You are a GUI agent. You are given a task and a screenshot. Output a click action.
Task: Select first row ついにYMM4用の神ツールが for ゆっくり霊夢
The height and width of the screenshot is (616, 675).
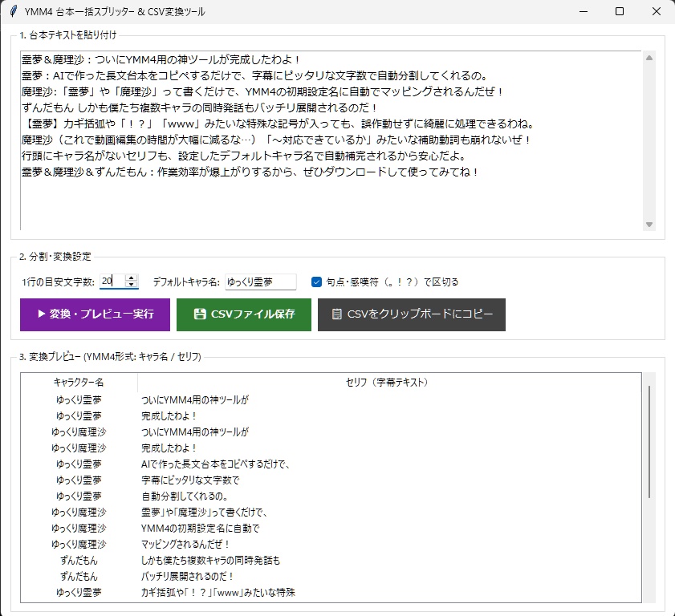(x=331, y=400)
